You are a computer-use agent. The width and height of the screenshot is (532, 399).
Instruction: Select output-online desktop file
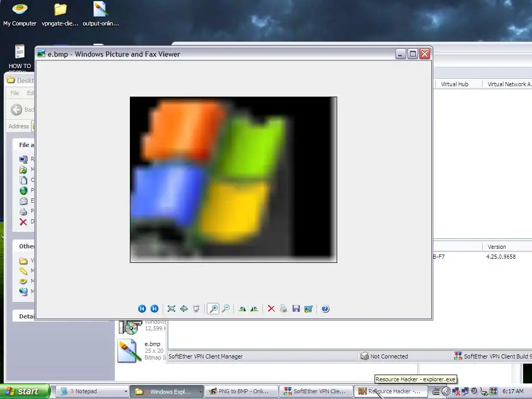(x=101, y=14)
